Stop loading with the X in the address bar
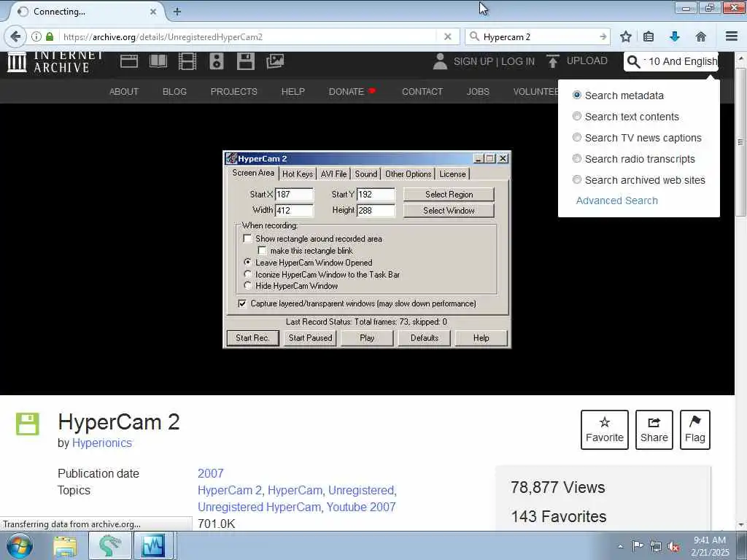 pos(448,36)
